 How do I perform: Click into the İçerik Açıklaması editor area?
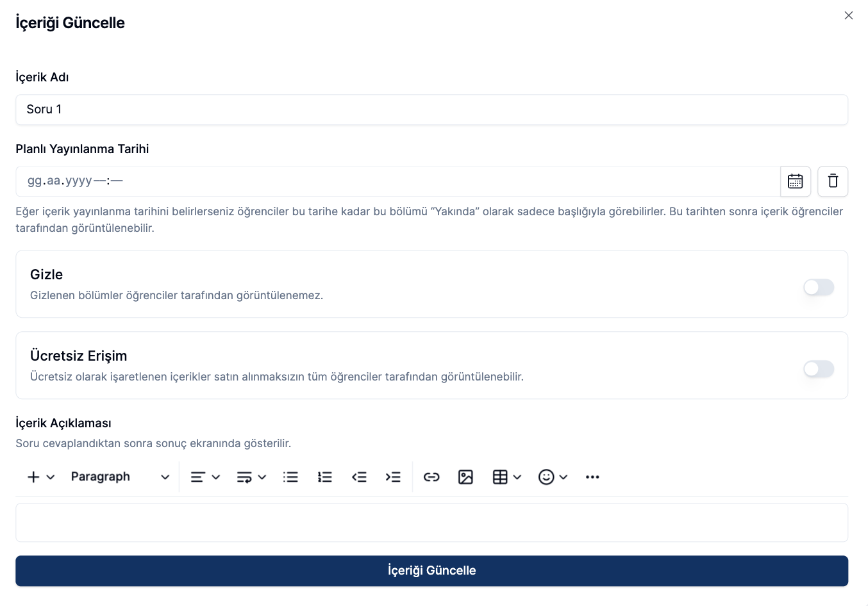(x=431, y=523)
